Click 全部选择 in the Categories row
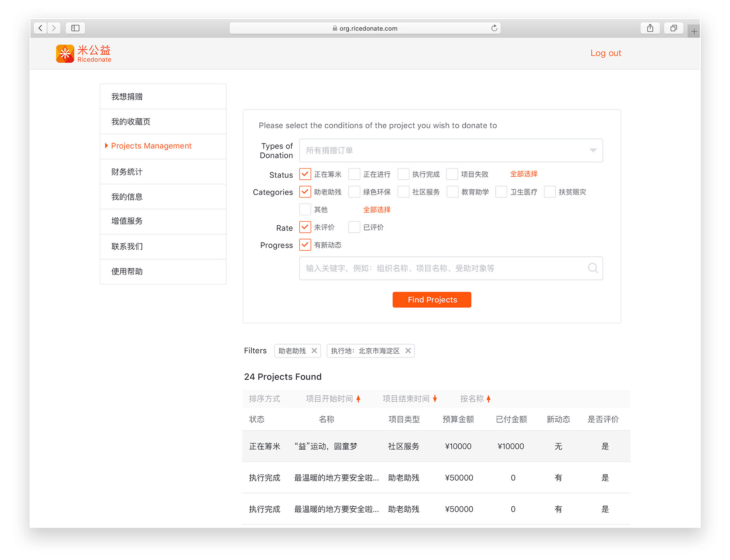 (x=377, y=210)
